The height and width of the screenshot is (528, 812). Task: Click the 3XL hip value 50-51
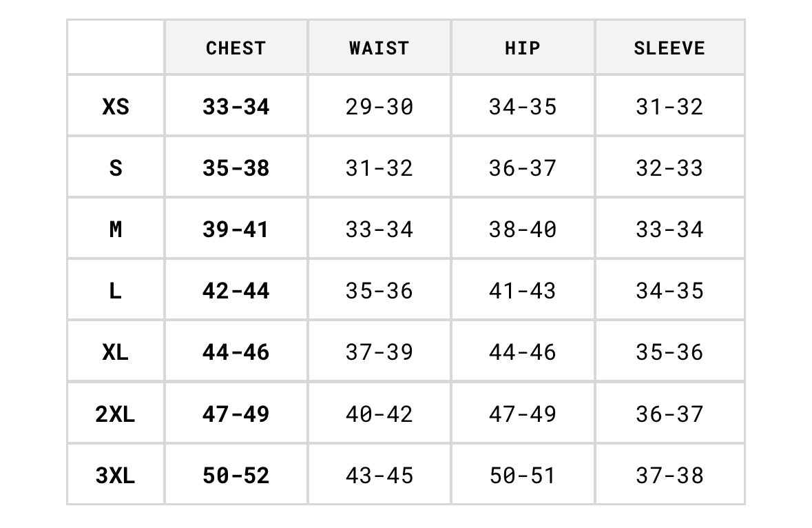(x=523, y=475)
